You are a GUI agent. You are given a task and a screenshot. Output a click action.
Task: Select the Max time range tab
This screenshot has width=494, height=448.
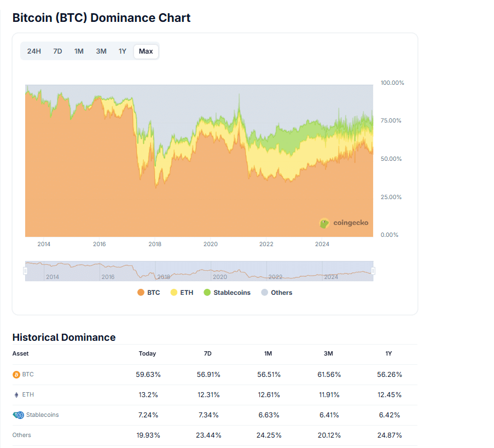(x=146, y=51)
